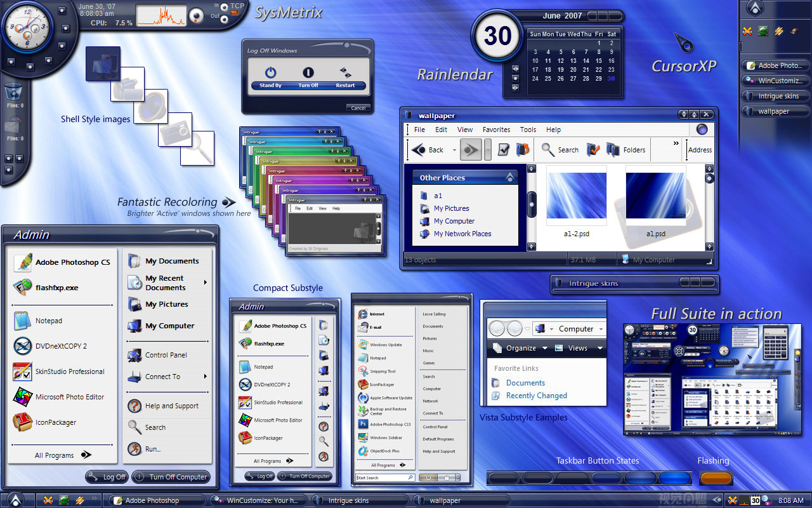812x508 pixels.
Task: Launch Adobe Photoshop CS from large Admin menu
Action: point(62,262)
